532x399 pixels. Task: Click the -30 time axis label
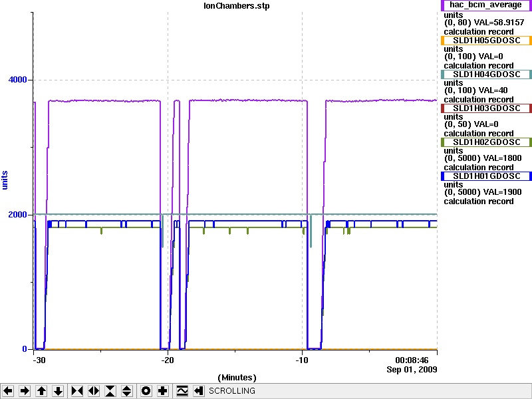click(x=39, y=360)
